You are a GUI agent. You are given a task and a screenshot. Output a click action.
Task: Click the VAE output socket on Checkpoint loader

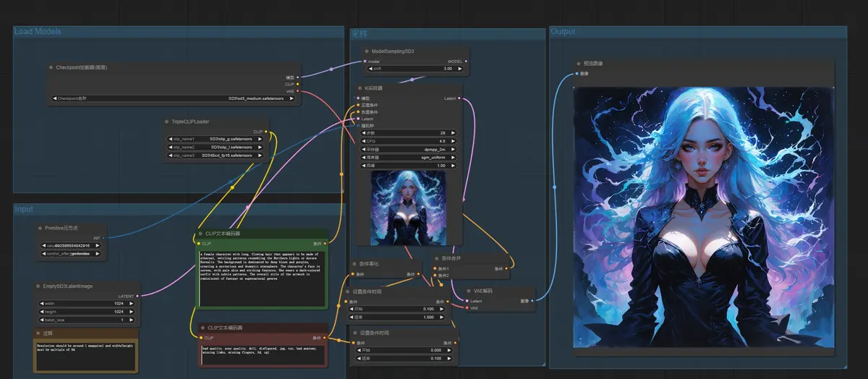(298, 91)
